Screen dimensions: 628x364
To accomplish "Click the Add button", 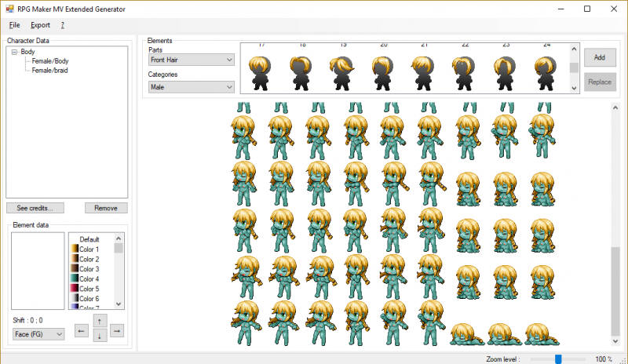I will click(x=600, y=57).
